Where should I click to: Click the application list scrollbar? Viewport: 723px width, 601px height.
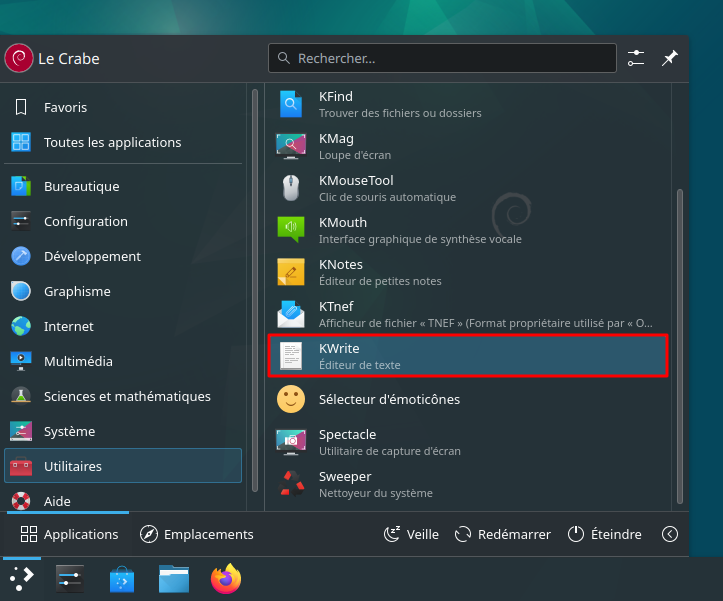tap(679, 346)
